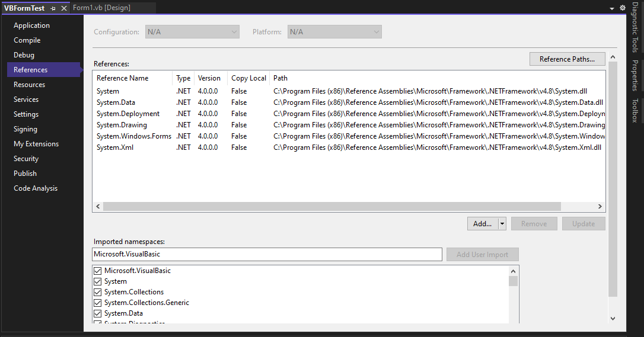644x337 pixels.
Task: Pin the VBFormTest tab
Action: click(x=53, y=8)
